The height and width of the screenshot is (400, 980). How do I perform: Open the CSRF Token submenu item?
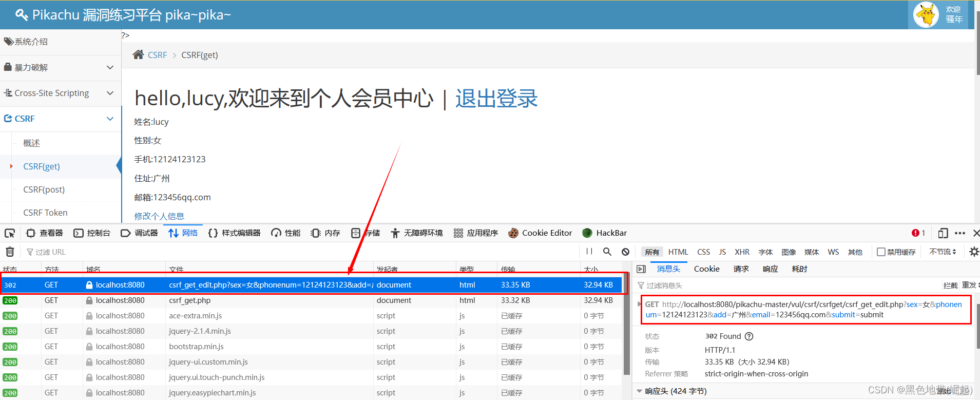45,213
